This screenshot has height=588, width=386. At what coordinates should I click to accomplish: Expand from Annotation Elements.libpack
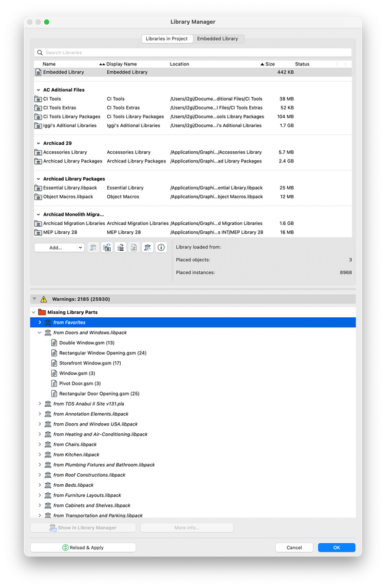click(40, 414)
